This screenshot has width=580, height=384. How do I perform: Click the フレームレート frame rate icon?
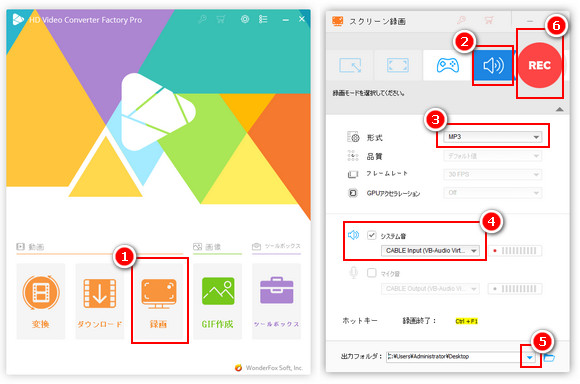pyautogui.click(x=353, y=174)
